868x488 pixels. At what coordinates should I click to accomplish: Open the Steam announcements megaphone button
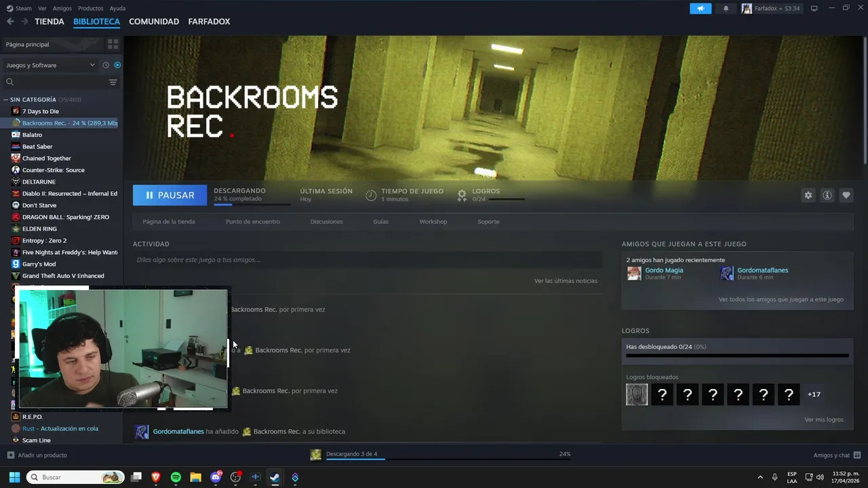(701, 8)
